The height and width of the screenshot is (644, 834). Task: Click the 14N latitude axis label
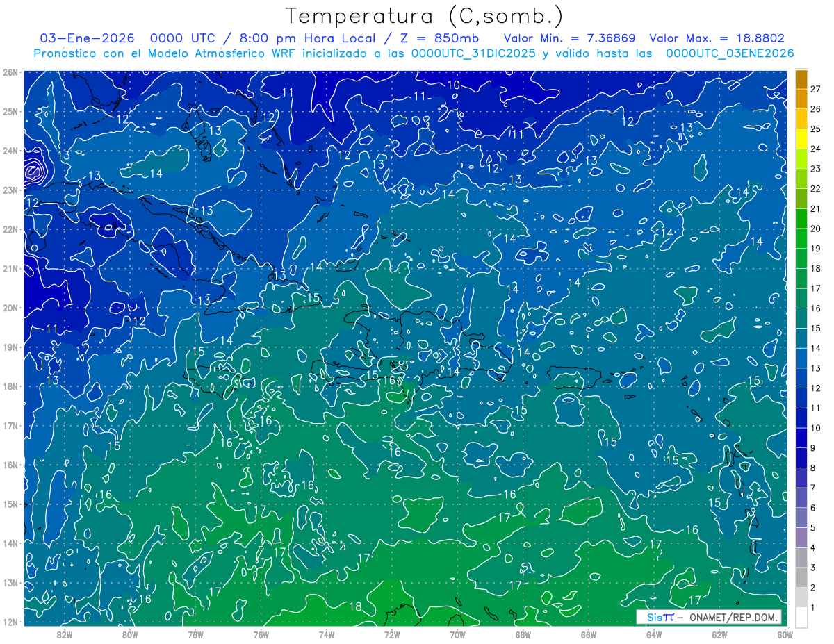(x=10, y=543)
